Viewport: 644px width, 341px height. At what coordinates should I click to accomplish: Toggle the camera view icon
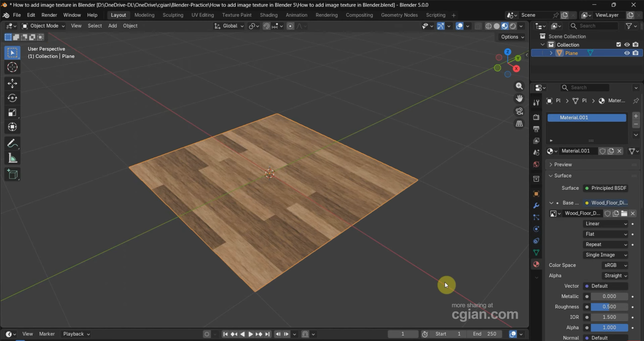(519, 111)
